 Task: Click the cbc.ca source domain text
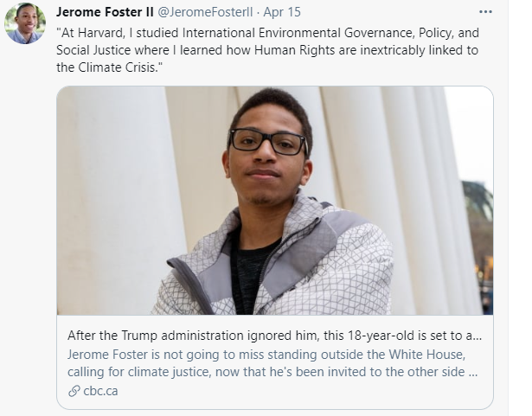point(102,391)
